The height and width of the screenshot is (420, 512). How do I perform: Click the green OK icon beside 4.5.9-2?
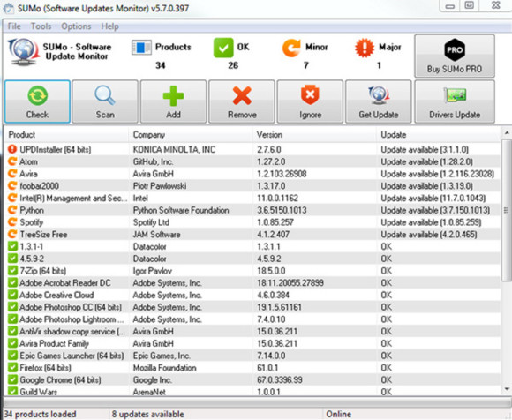(x=12, y=259)
